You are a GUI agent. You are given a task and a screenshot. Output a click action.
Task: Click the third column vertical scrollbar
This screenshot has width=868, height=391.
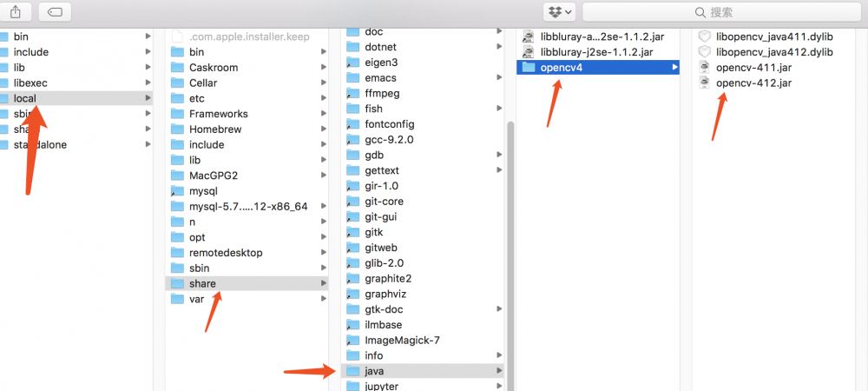(x=510, y=255)
